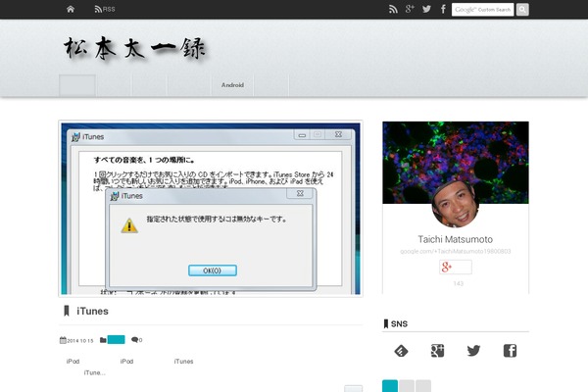588x392 pixels.
Task: Open the comments bubble icon
Action: tap(134, 340)
